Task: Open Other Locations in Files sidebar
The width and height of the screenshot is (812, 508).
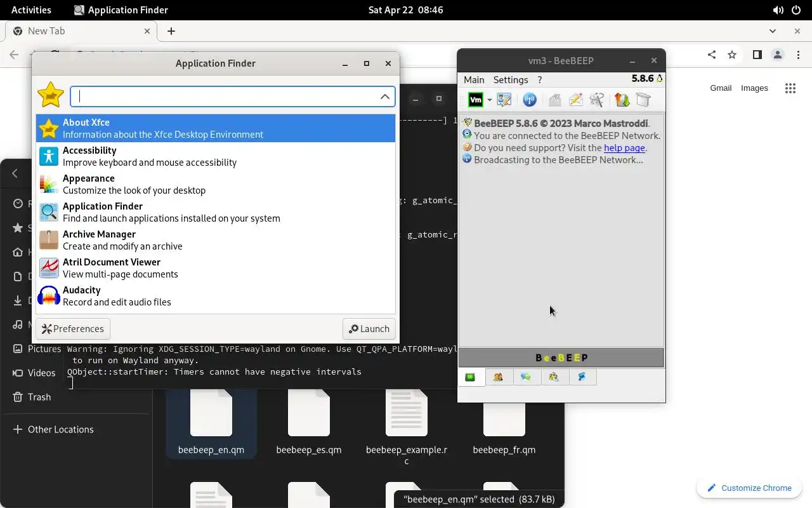Action: 53,429
